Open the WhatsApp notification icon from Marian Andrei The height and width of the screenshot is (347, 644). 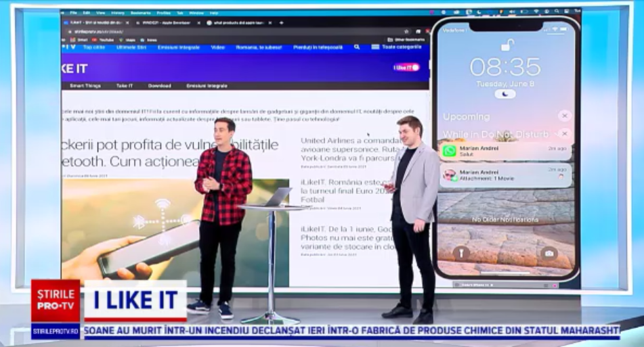(449, 151)
